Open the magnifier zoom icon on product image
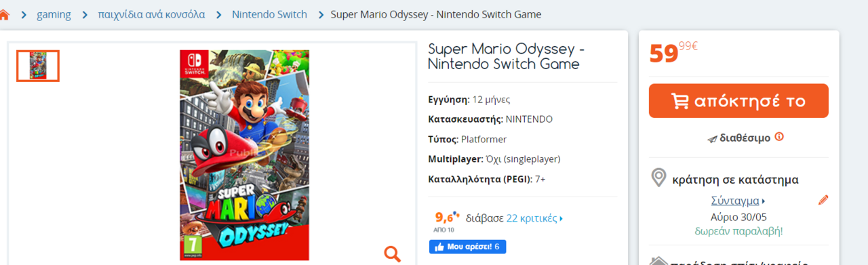868x265 pixels. point(392,253)
